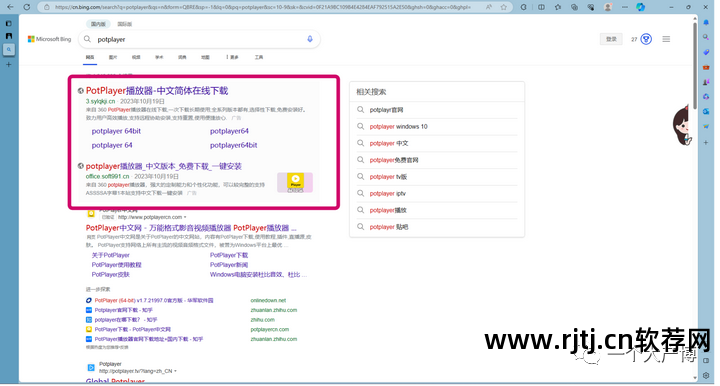Select the 学术 search tab
Viewport: 720px width, 386px height.
coord(159,57)
